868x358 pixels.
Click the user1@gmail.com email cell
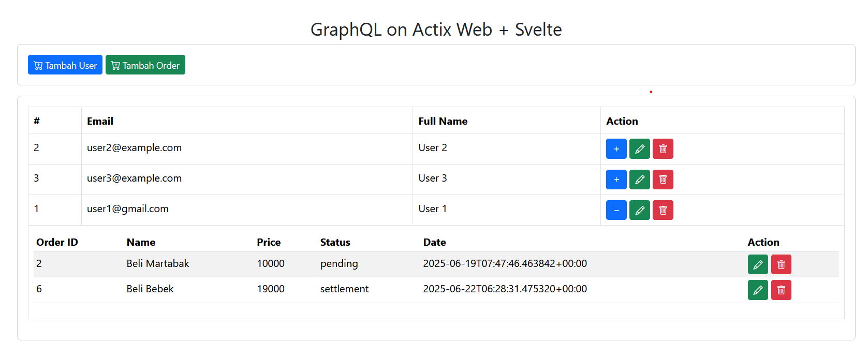[128, 209]
